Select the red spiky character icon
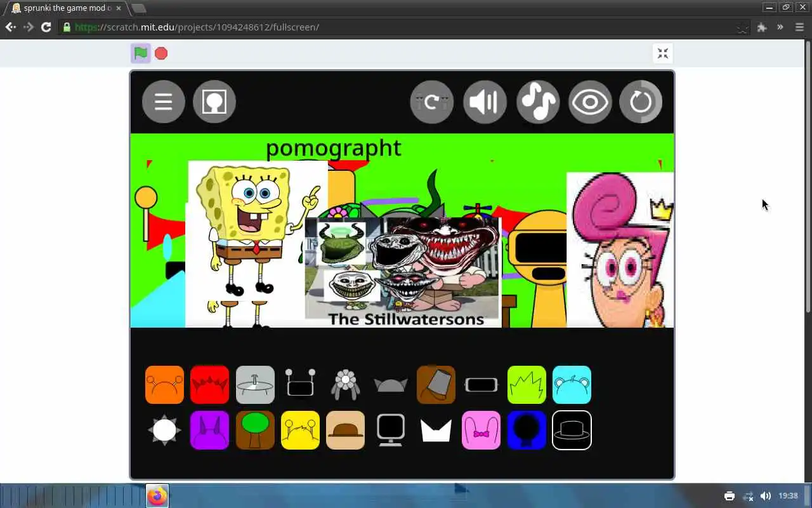812x508 pixels. (210, 385)
